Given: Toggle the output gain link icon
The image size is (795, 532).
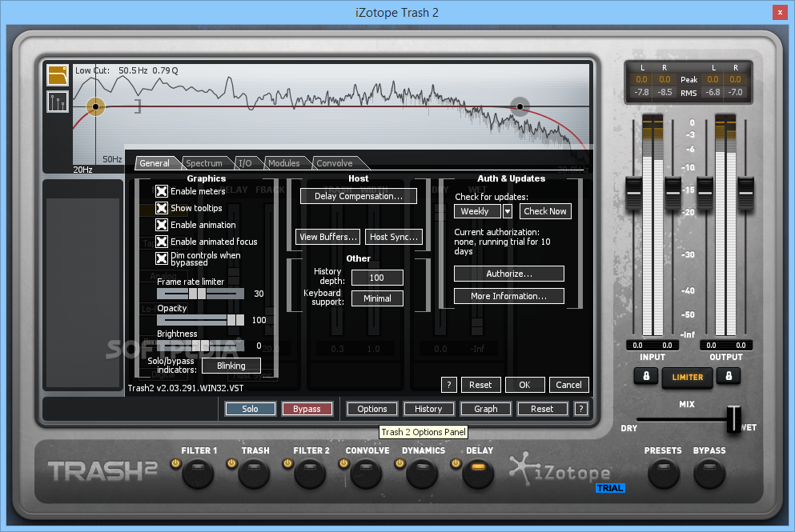Looking at the screenshot, I should (x=729, y=377).
